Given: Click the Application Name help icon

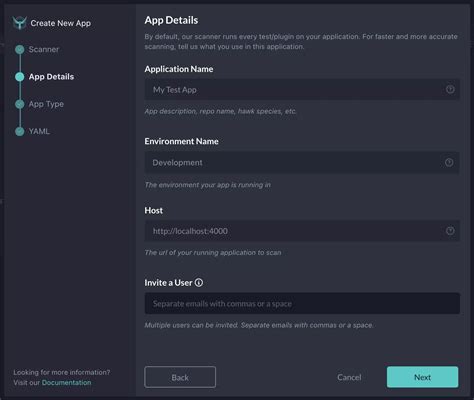Looking at the screenshot, I should point(450,89).
